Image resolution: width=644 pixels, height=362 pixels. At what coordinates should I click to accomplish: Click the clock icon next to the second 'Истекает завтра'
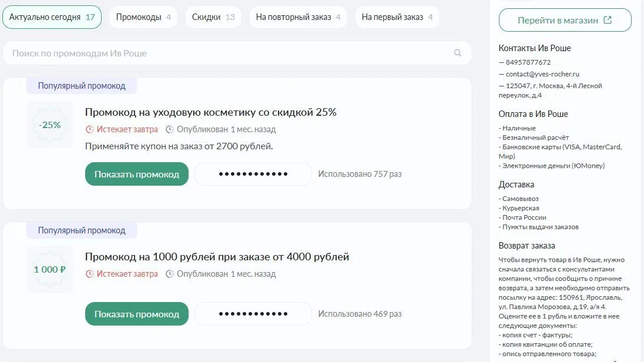pos(90,274)
